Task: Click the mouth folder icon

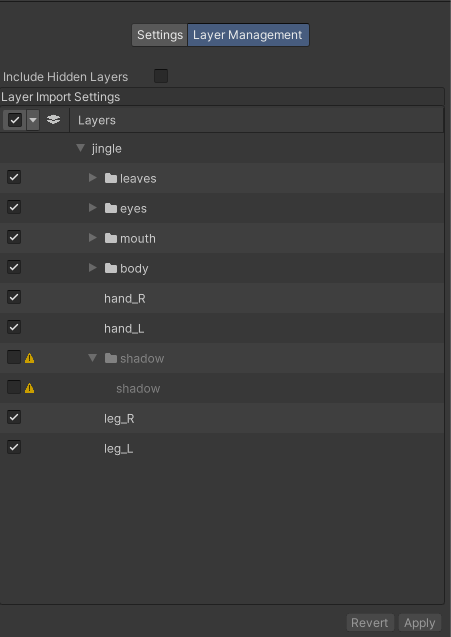Action: click(111, 238)
